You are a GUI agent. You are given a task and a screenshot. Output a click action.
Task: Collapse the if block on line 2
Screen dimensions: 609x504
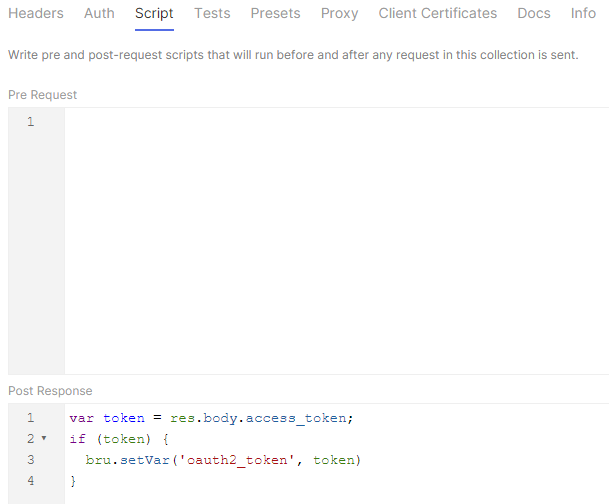click(x=44, y=439)
